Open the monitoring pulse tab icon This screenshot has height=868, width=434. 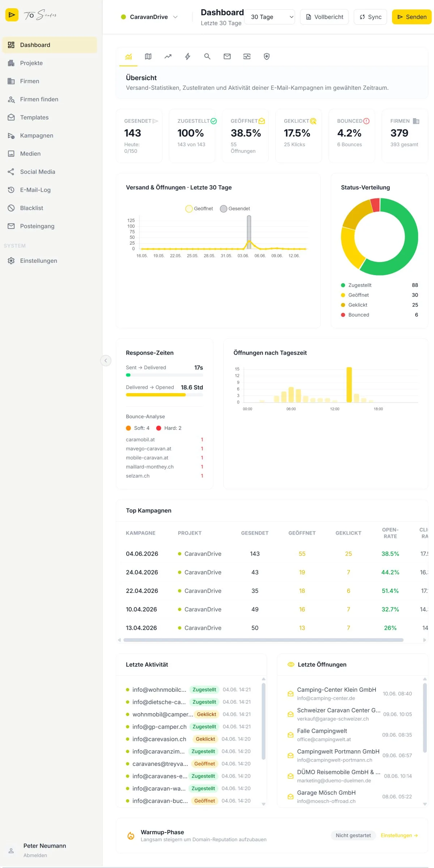(247, 56)
